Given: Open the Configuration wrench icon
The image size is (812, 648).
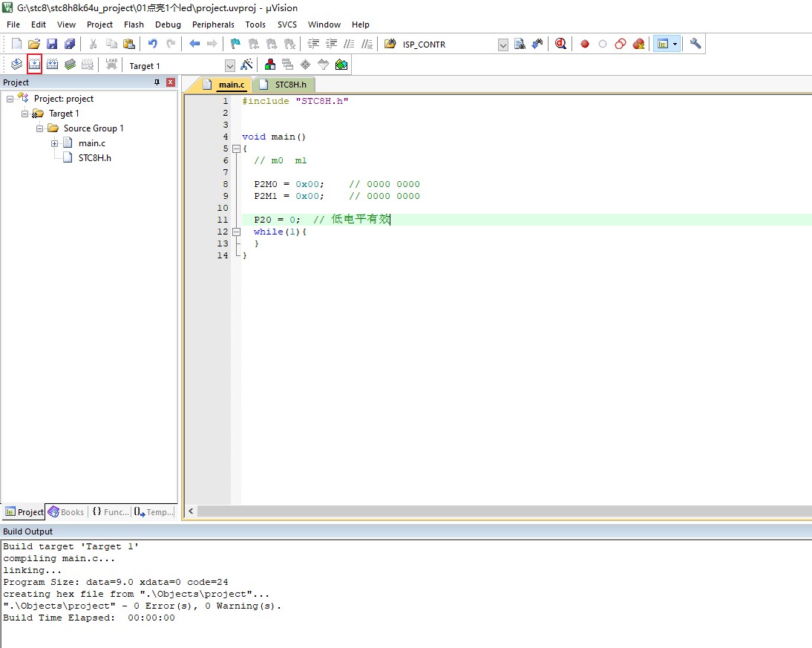Looking at the screenshot, I should pos(695,44).
